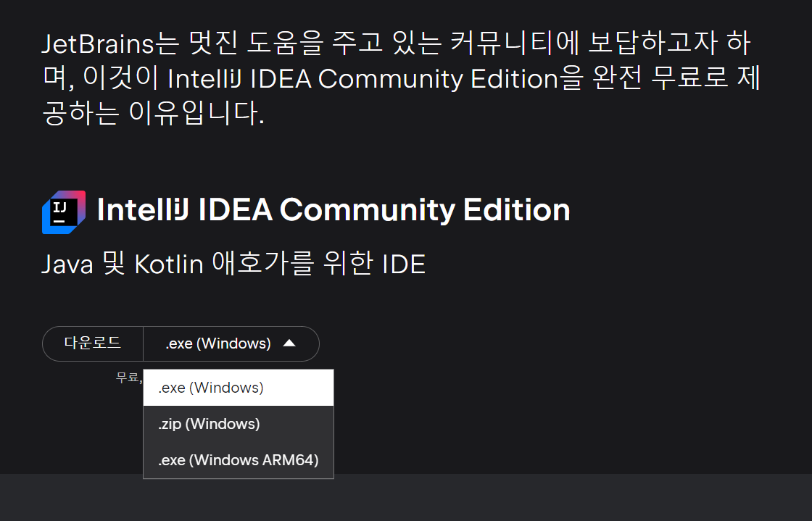Click the IntelliJ IDEA IJ logo icon
This screenshot has width=812, height=521.
click(64, 212)
